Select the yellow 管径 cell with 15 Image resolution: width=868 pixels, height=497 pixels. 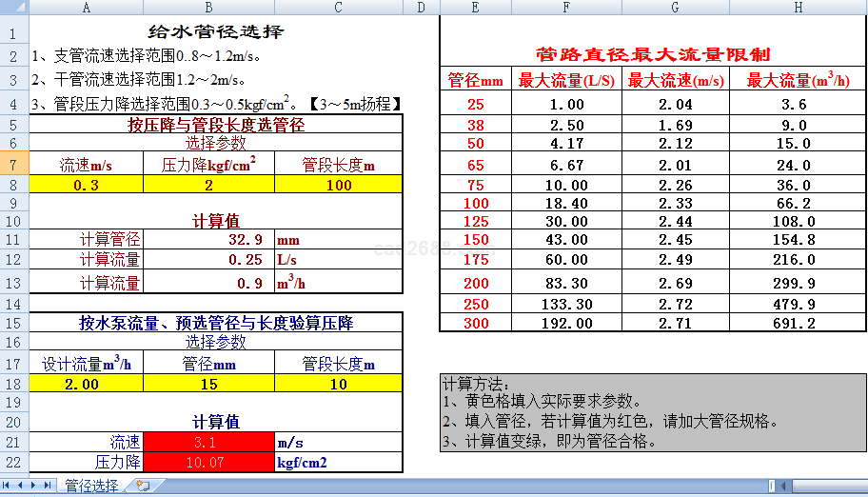tap(208, 384)
